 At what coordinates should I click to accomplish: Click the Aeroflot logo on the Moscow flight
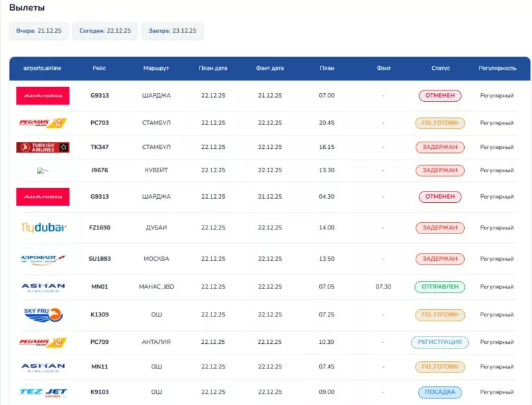click(x=43, y=259)
